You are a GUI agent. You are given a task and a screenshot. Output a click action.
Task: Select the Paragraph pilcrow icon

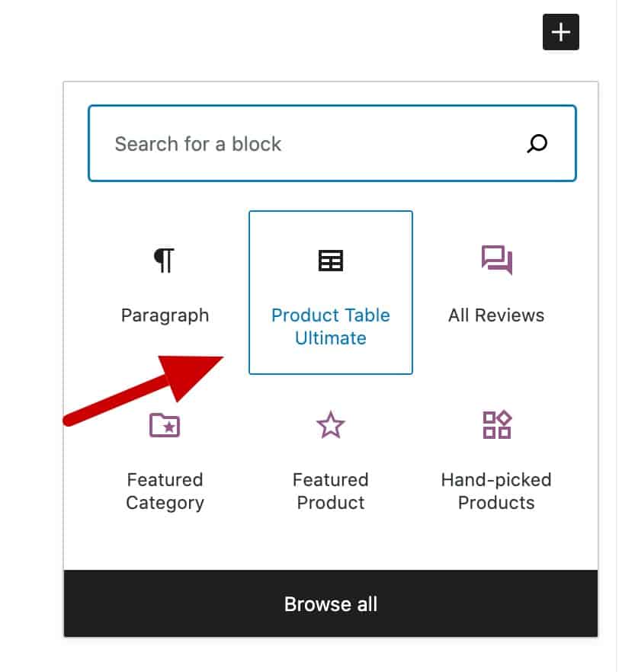(x=164, y=260)
